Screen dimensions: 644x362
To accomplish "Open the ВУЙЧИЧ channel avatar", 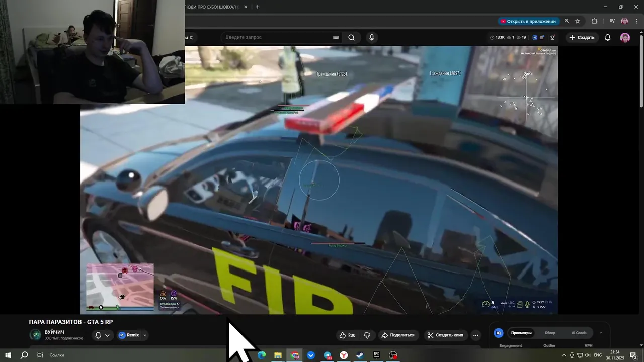I will pos(35,335).
